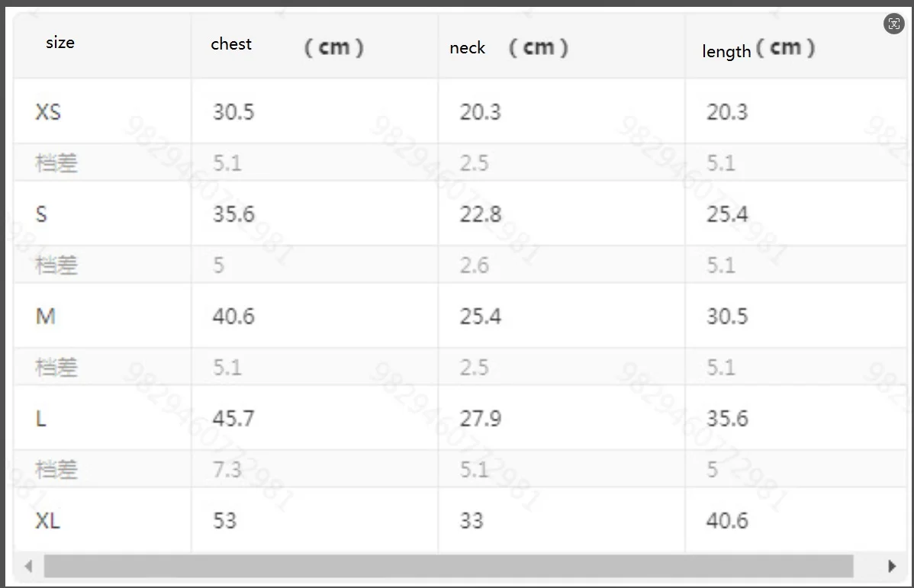Click the "neck" column header
The width and height of the screenshot is (914, 588).
(468, 48)
